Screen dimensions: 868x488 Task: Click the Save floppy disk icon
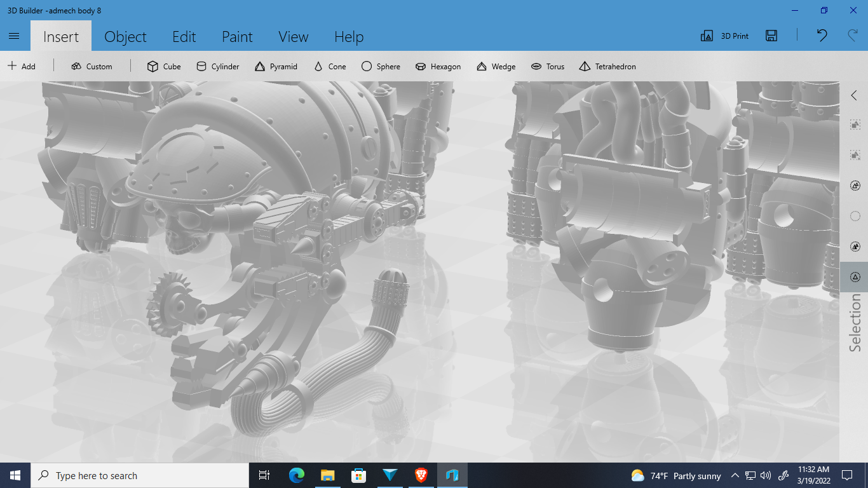click(x=771, y=36)
